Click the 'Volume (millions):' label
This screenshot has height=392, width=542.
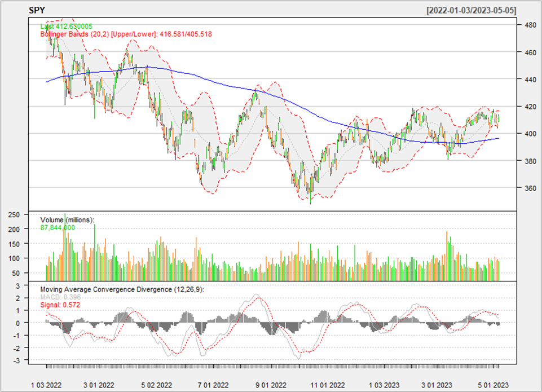pos(67,220)
